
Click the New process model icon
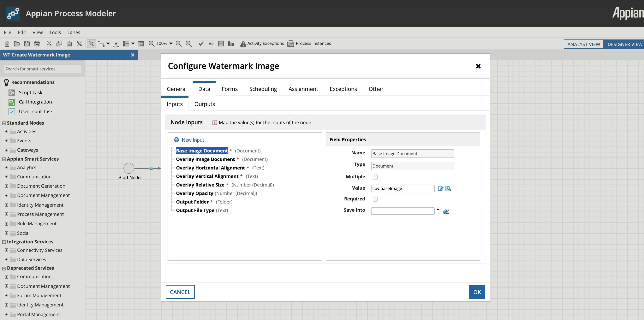[x=7, y=44]
